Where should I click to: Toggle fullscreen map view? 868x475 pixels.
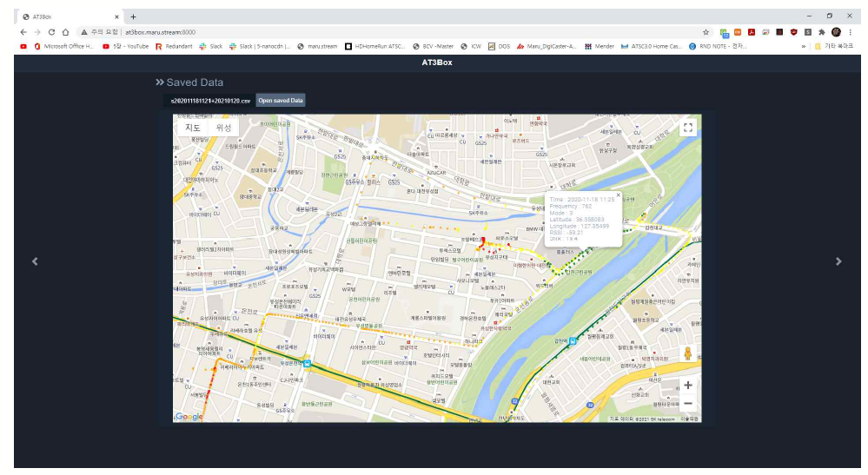tap(687, 128)
